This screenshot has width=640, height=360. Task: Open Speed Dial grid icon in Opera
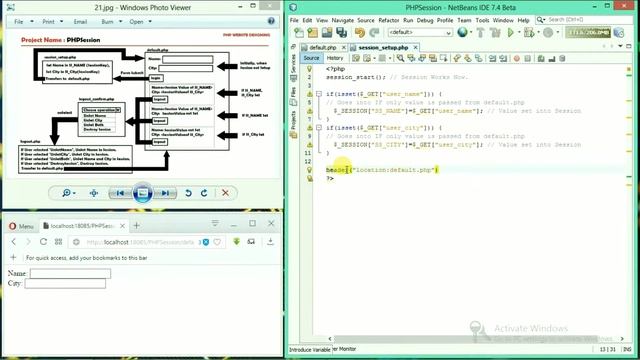point(58,242)
